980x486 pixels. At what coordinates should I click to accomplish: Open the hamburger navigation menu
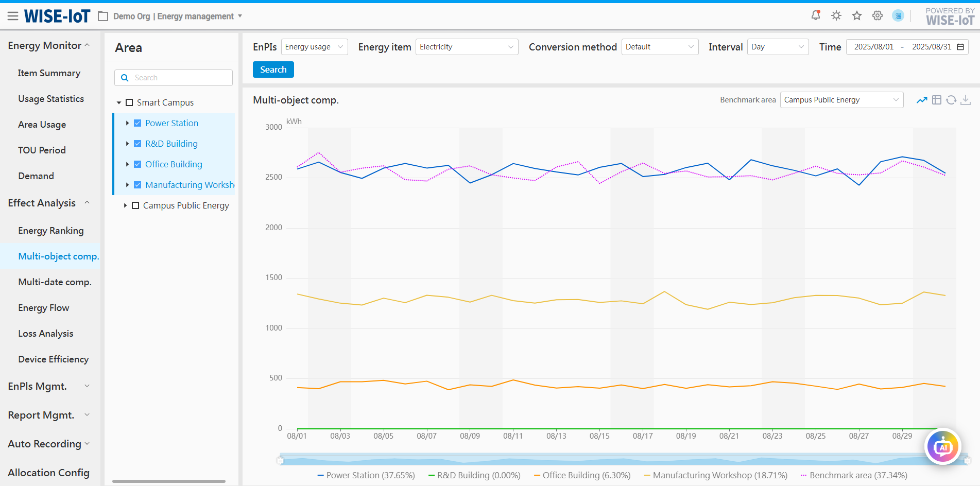(x=13, y=16)
